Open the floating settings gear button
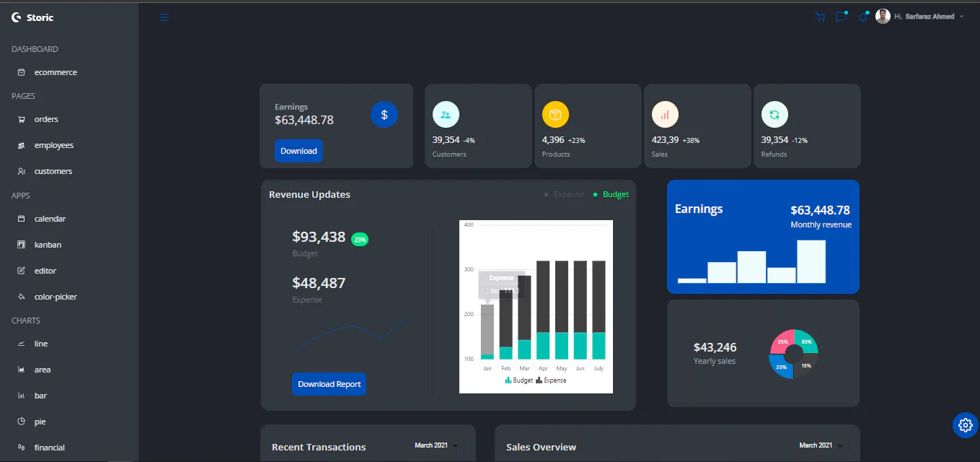Image resolution: width=980 pixels, height=462 pixels. tap(965, 425)
